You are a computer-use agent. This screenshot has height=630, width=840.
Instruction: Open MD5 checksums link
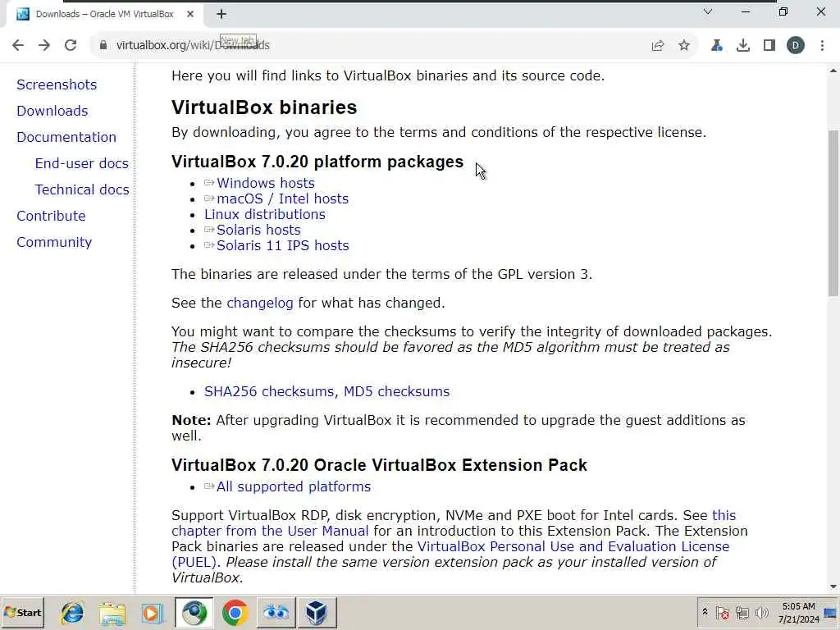click(396, 391)
